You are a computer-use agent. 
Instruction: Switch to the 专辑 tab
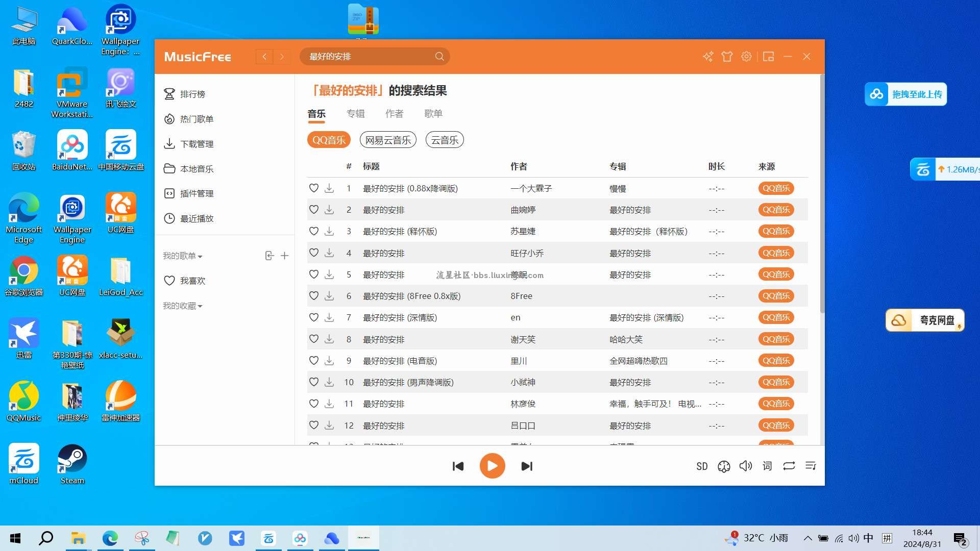point(355,113)
